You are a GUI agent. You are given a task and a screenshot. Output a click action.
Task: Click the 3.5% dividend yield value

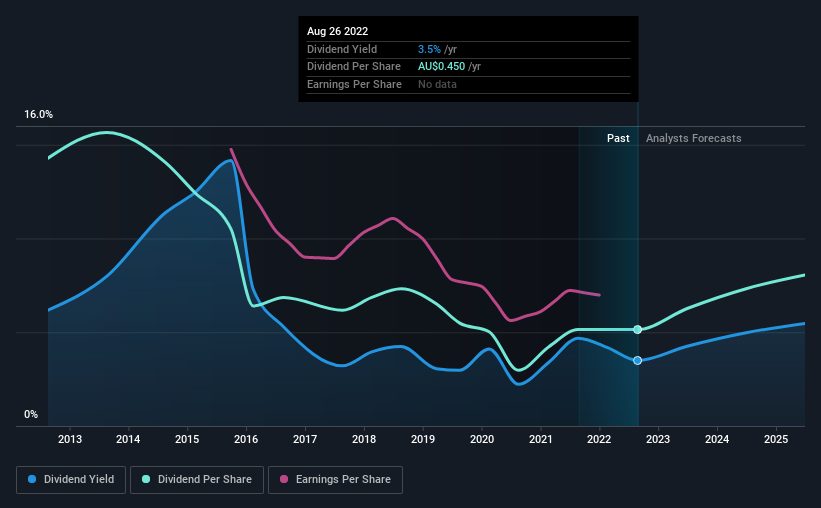pos(429,49)
